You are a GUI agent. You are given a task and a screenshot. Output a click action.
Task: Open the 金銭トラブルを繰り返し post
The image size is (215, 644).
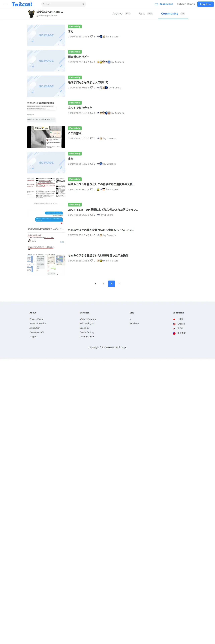101,184
